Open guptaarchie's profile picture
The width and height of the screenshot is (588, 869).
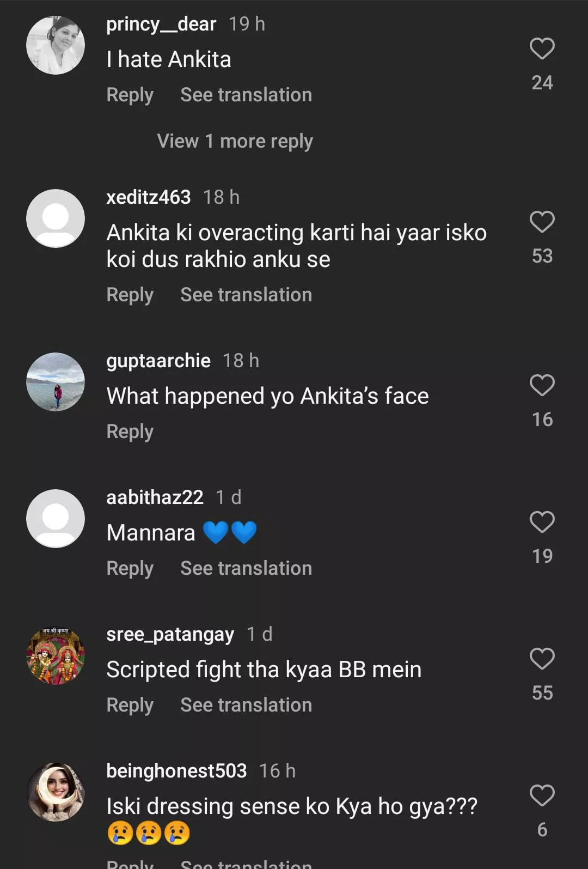tap(56, 382)
